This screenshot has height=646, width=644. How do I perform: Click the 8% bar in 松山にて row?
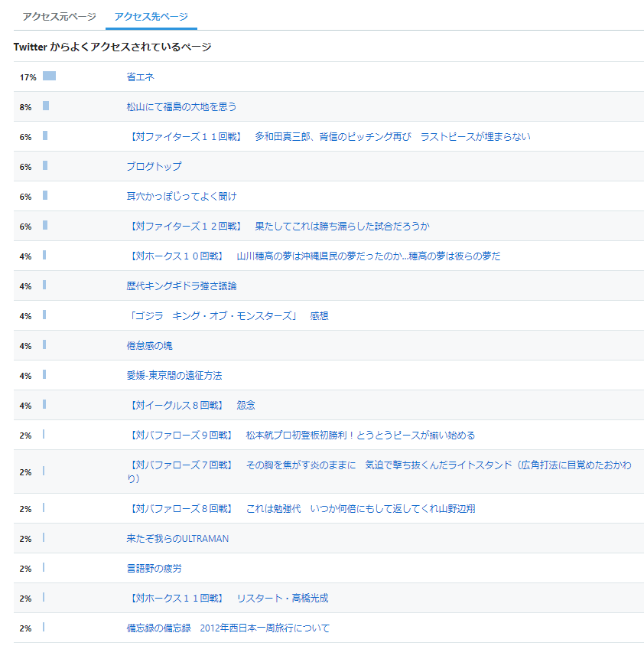coord(46,106)
